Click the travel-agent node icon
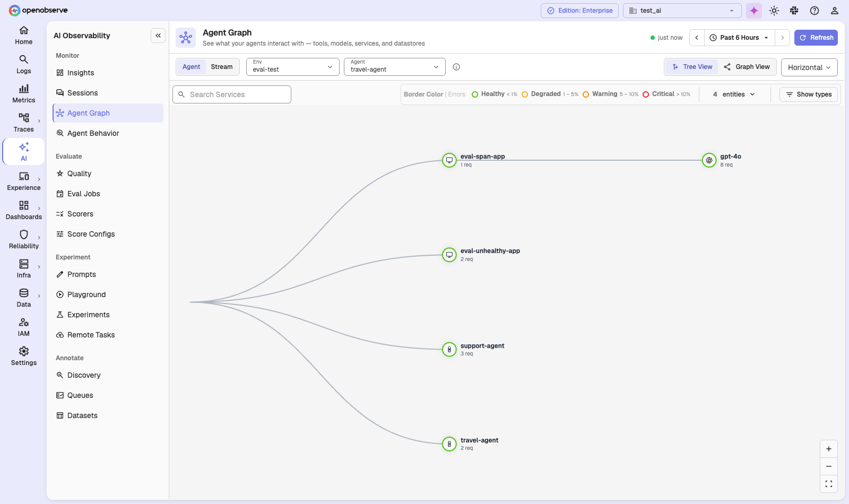This screenshot has width=849, height=504. tap(449, 444)
